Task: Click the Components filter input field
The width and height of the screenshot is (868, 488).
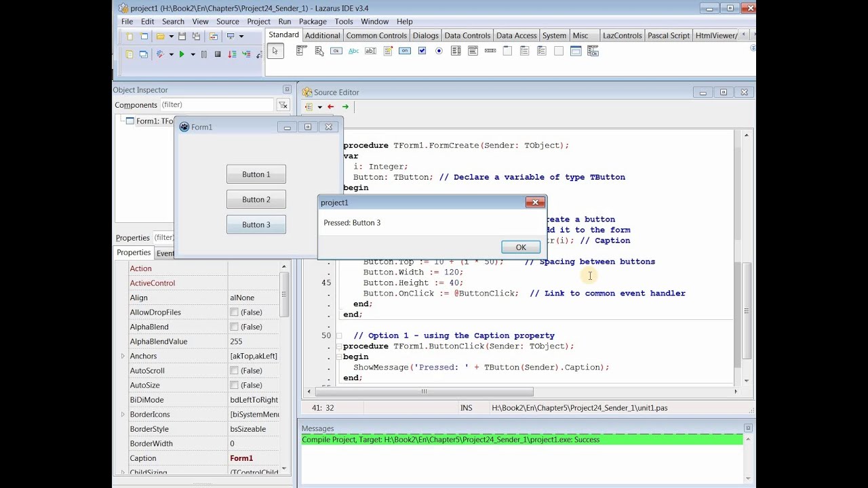Action: point(217,105)
